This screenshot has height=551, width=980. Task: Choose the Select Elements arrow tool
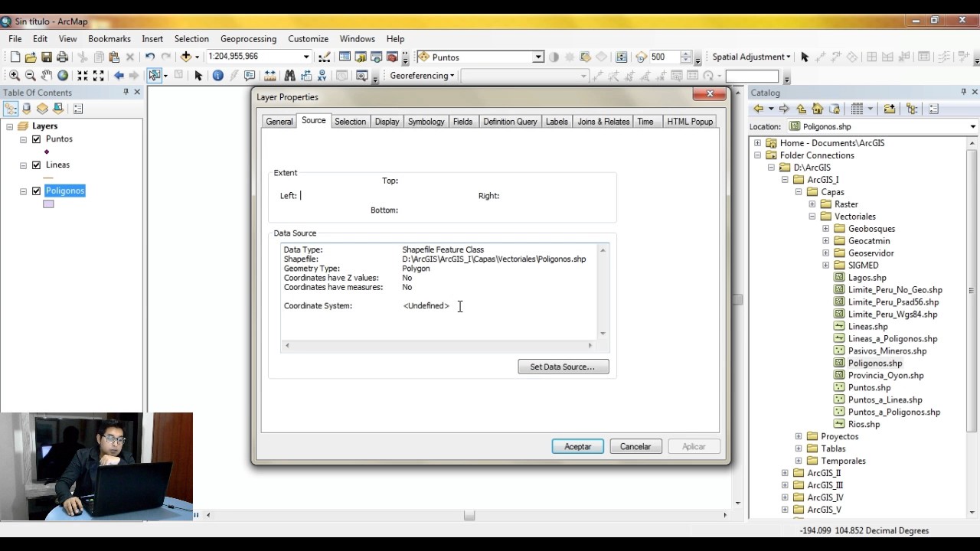click(x=198, y=75)
